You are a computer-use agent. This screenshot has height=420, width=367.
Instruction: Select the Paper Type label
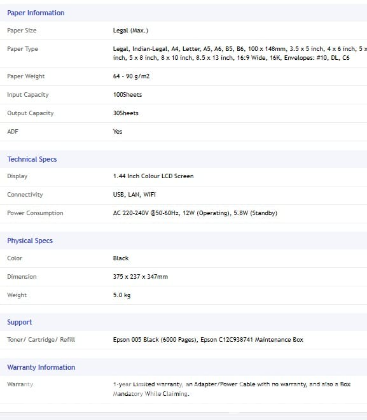[23, 49]
